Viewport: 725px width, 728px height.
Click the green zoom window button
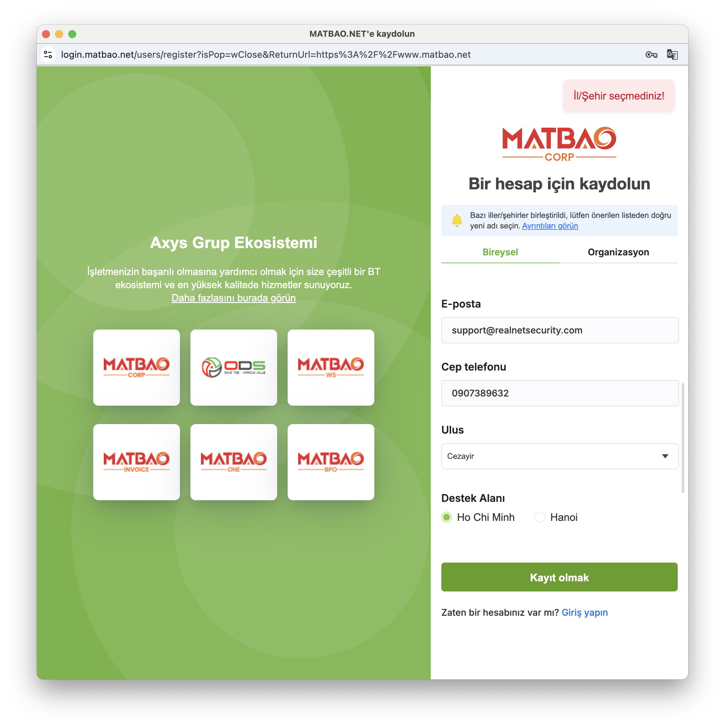72,34
